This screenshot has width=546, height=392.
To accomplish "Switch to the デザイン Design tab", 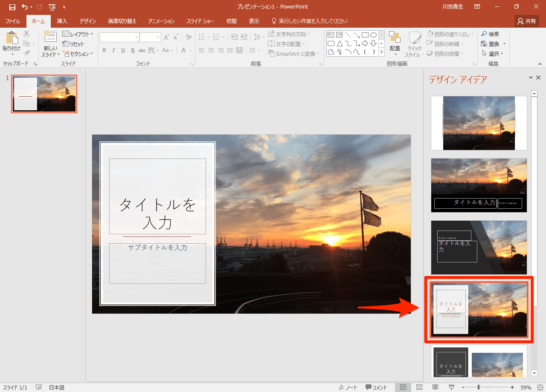I will tap(87, 21).
